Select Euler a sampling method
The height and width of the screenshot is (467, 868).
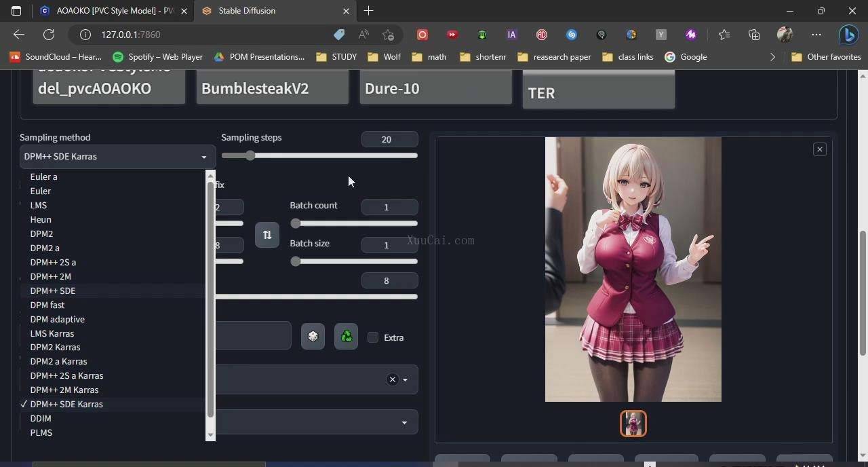tap(44, 176)
